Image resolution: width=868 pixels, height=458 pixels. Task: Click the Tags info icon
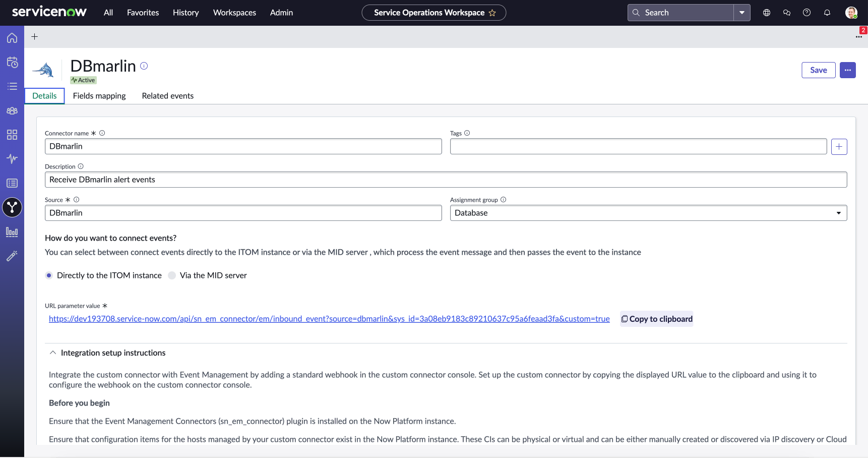coord(467,133)
